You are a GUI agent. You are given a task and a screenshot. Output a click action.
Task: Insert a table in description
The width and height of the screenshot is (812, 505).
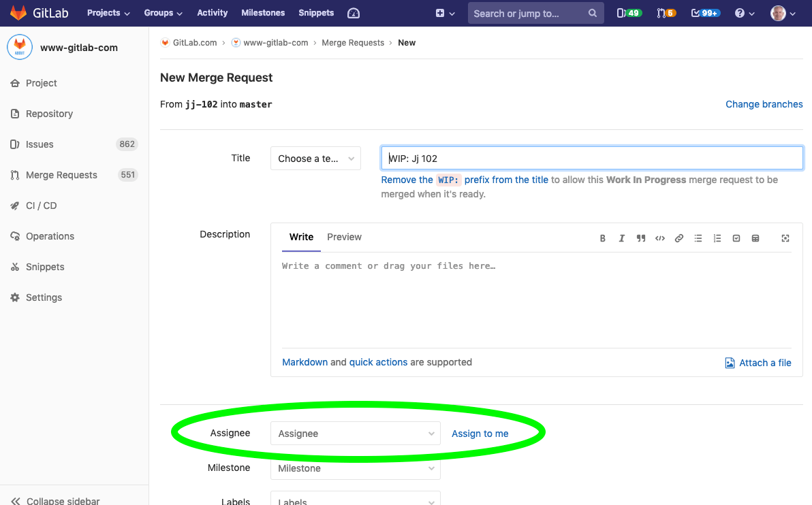tap(755, 238)
